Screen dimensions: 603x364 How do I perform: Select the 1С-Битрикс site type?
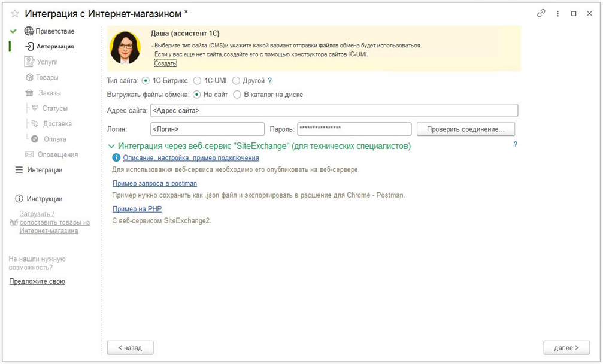coord(146,81)
